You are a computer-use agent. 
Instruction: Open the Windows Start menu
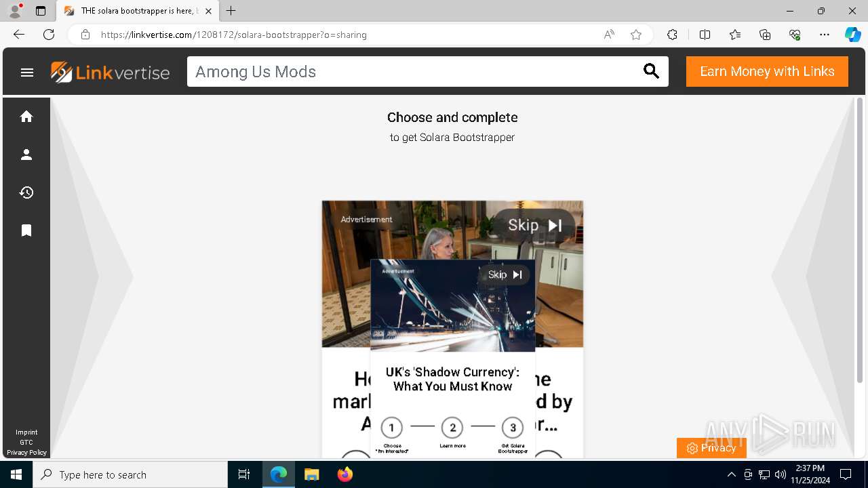click(x=16, y=474)
